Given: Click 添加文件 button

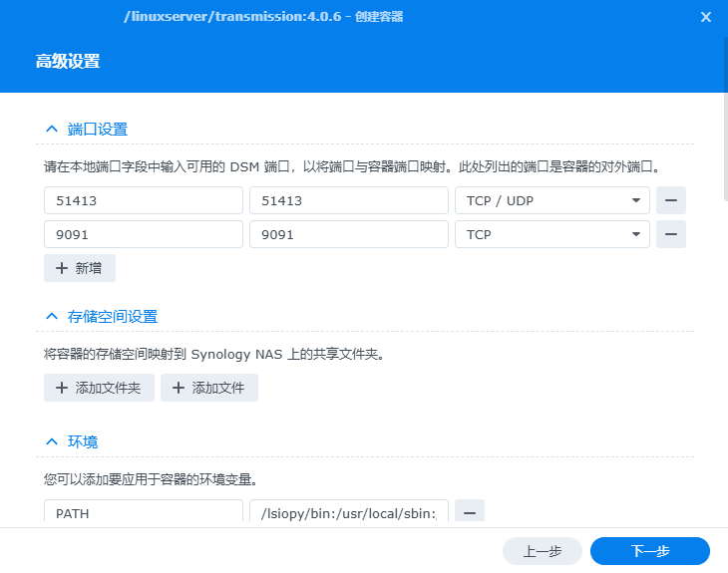Looking at the screenshot, I should tap(209, 388).
